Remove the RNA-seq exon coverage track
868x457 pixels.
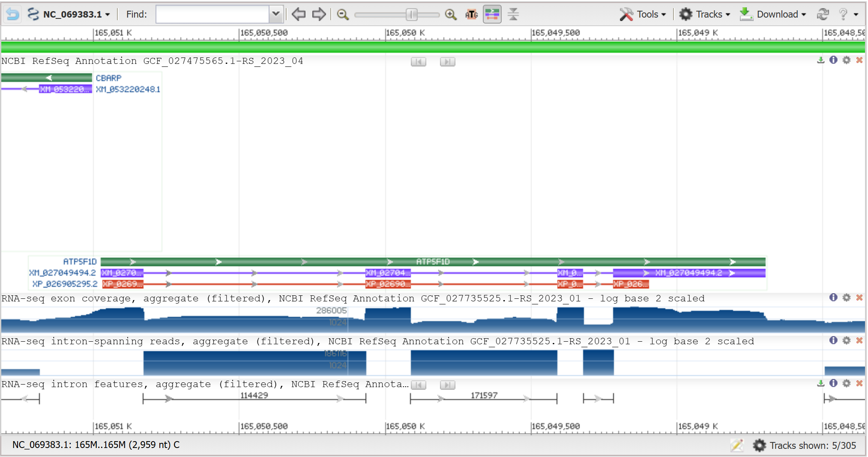[x=859, y=298]
